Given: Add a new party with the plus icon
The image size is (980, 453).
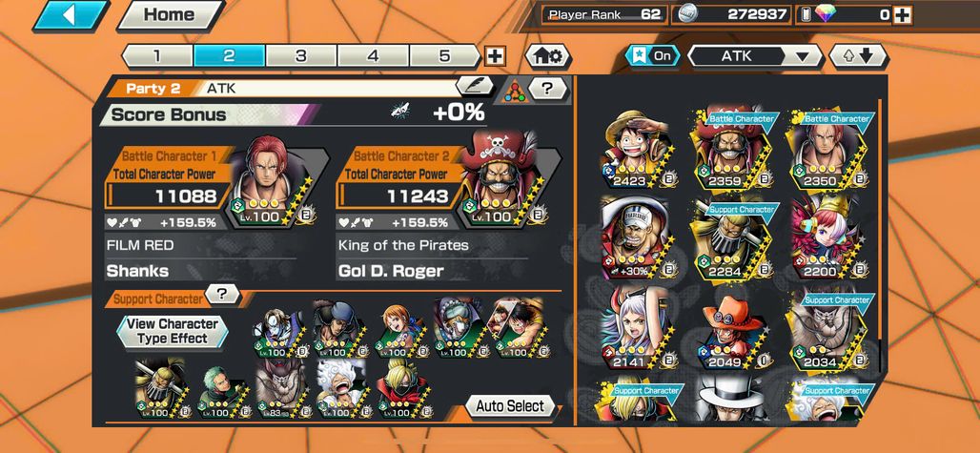Looking at the screenshot, I should (x=495, y=56).
